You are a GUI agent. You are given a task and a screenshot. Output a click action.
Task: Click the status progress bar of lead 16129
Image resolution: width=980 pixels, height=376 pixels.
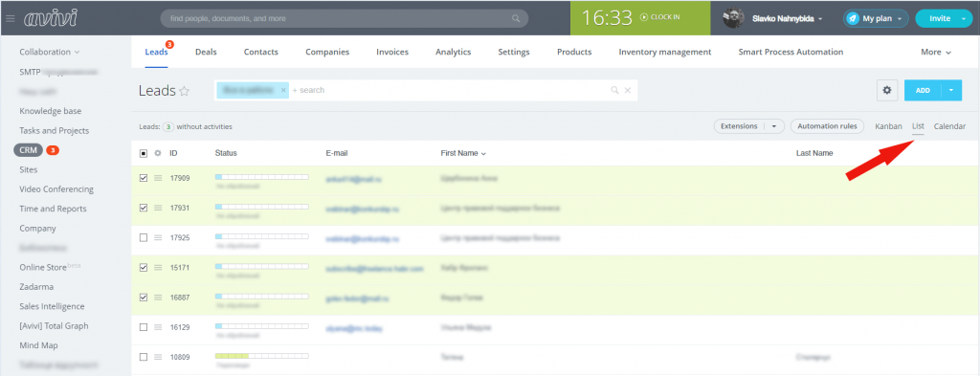point(261,326)
